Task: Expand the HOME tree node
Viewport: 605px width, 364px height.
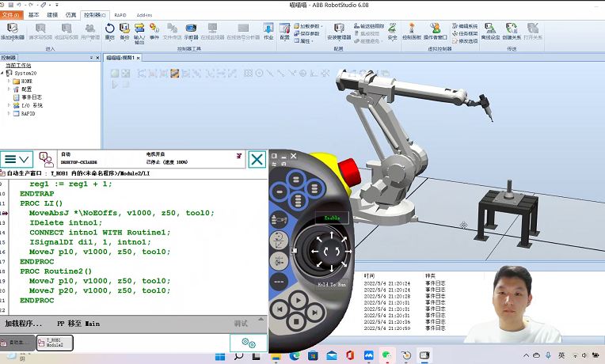Action: click(9, 81)
